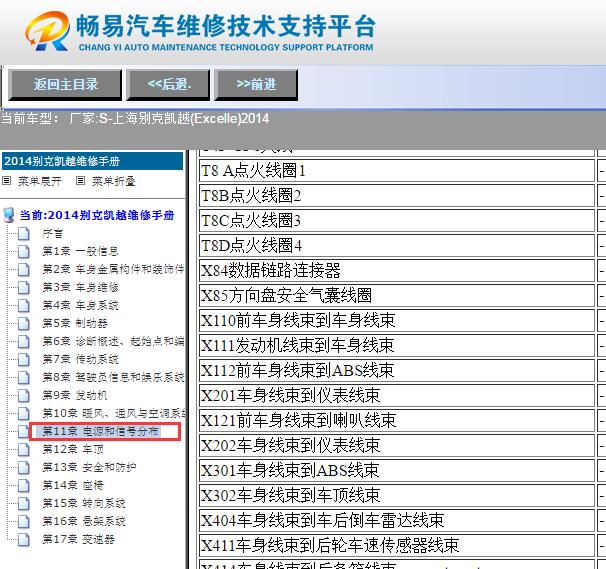This screenshot has height=569, width=606.
Task: Click table row X201车身线束到仪表线束
Action: point(397,395)
